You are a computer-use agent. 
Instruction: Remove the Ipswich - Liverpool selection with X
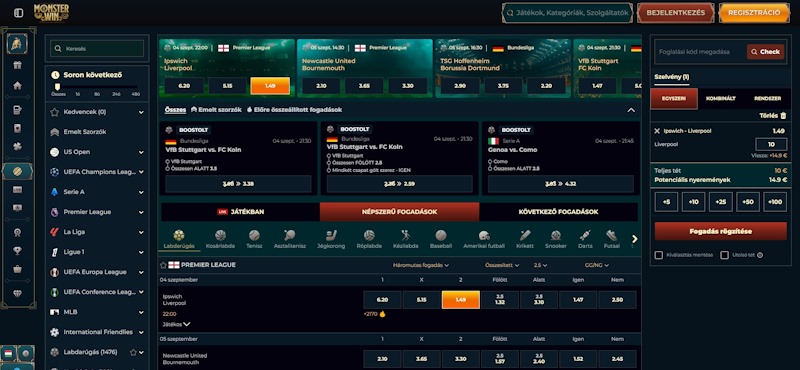(657, 131)
